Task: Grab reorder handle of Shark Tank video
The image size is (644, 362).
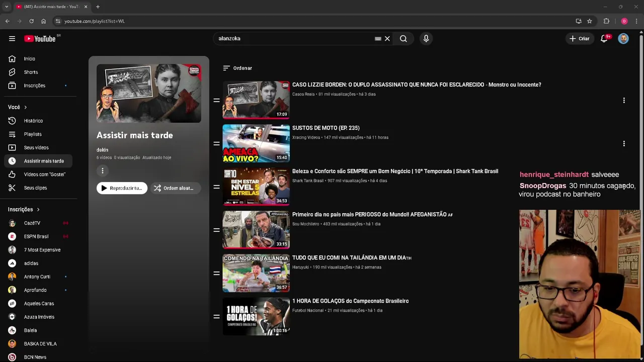Action: coord(216,187)
